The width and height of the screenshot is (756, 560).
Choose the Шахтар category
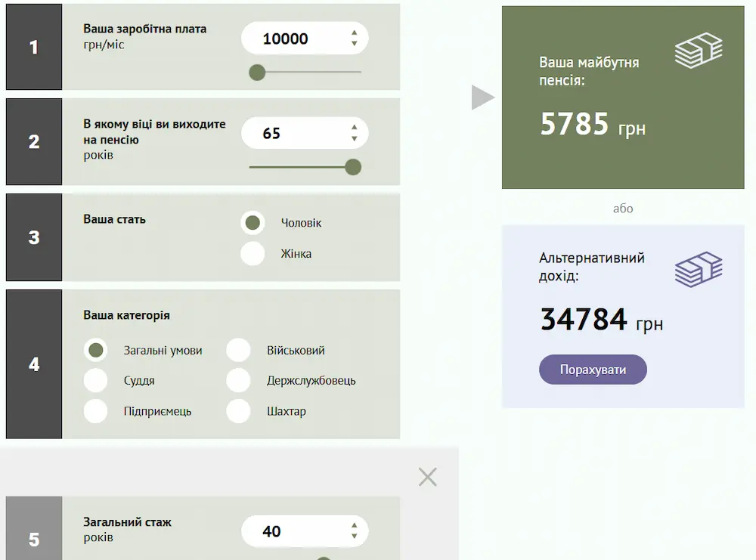click(238, 411)
